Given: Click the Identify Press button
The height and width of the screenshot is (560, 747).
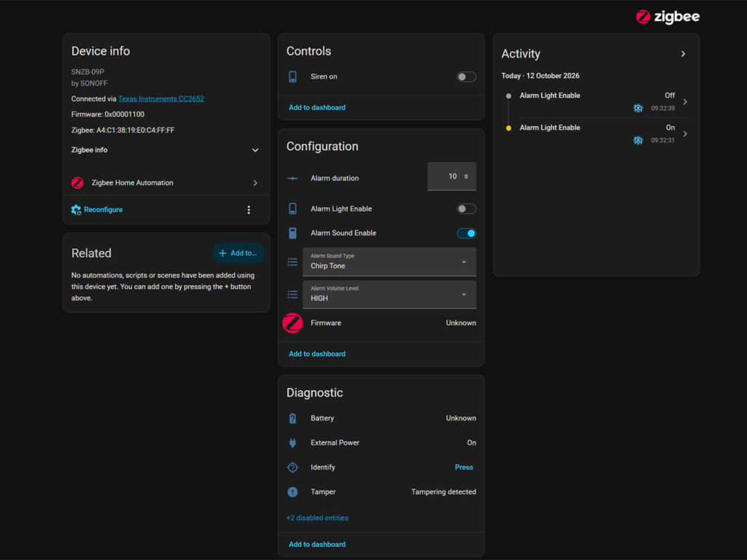Looking at the screenshot, I should 463,467.
